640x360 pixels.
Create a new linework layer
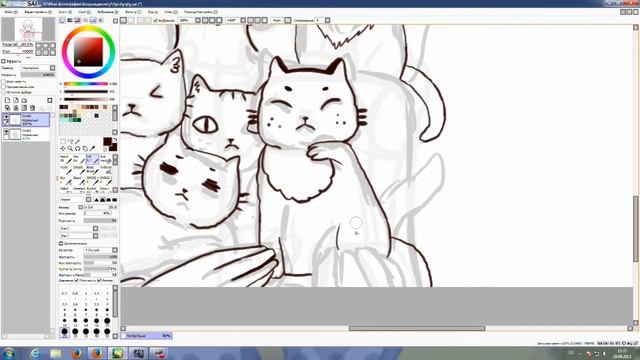[16, 100]
